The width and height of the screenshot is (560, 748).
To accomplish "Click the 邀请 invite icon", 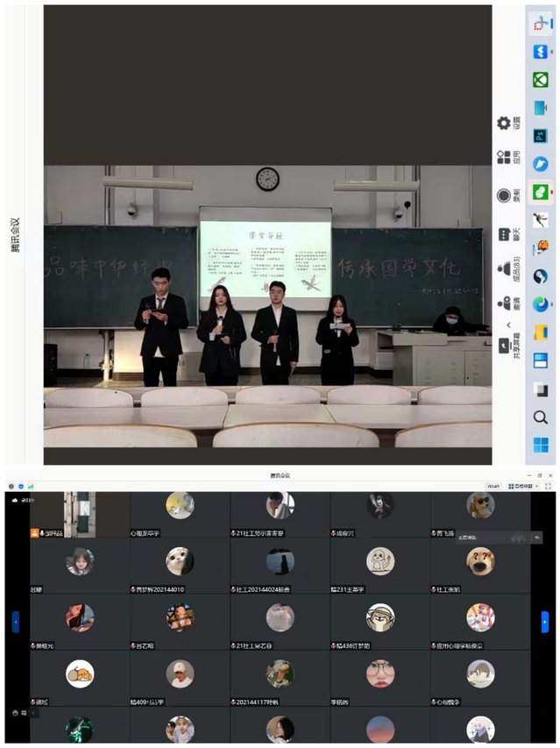I will (x=504, y=304).
